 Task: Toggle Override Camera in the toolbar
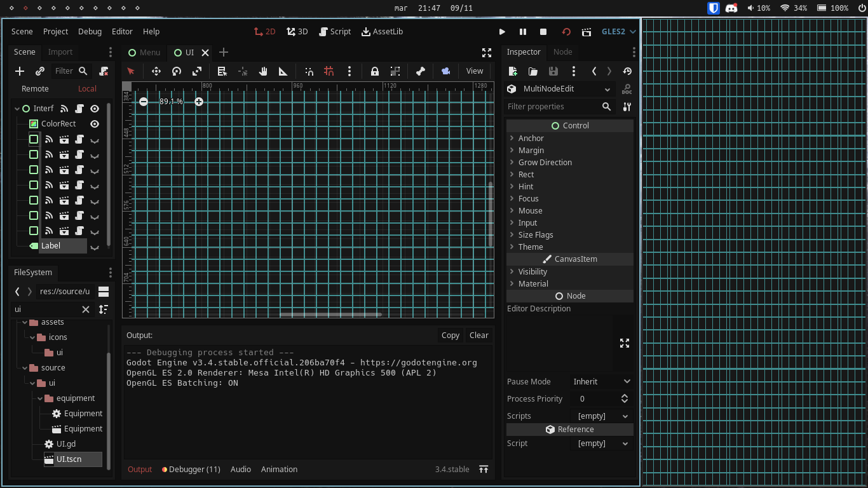(x=446, y=71)
